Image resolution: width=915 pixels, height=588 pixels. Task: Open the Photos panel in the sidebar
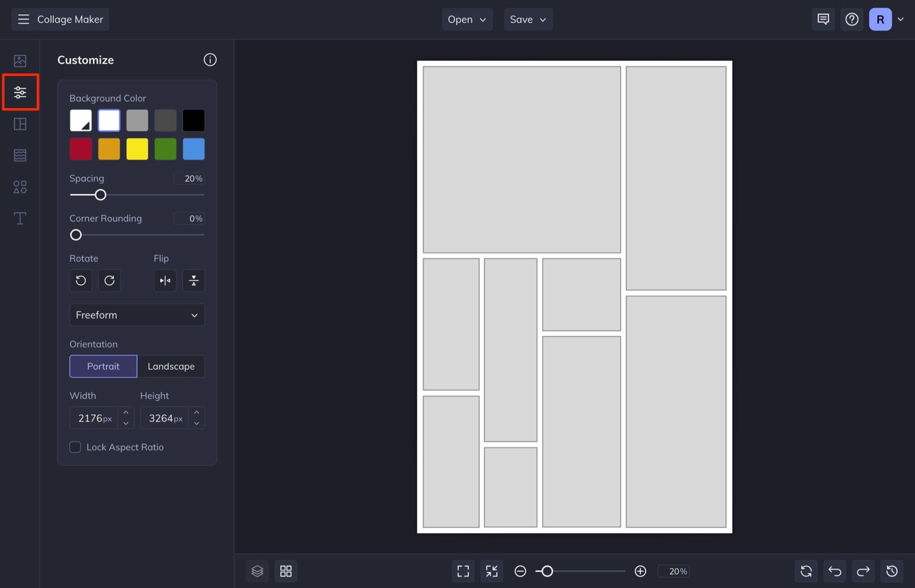(20, 59)
